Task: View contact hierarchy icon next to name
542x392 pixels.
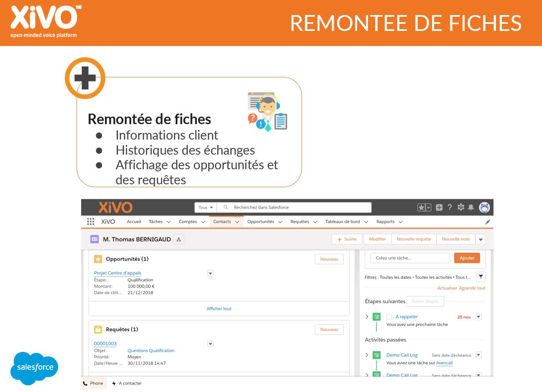Action: coord(179,239)
